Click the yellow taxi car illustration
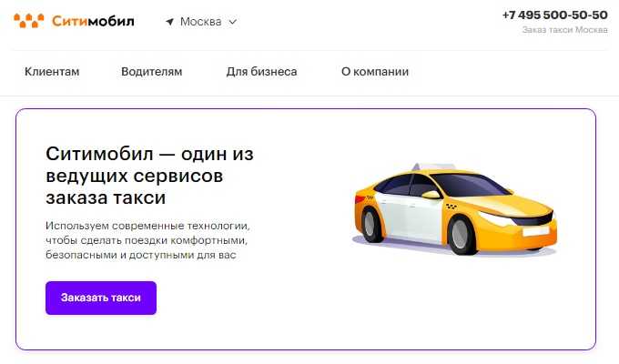The width and height of the screenshot is (619, 364). click(454, 208)
